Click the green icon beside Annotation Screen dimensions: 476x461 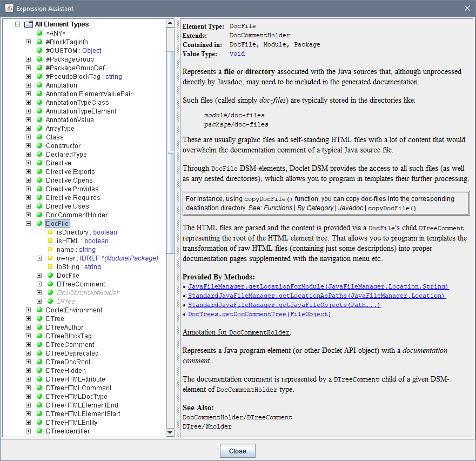point(39,85)
